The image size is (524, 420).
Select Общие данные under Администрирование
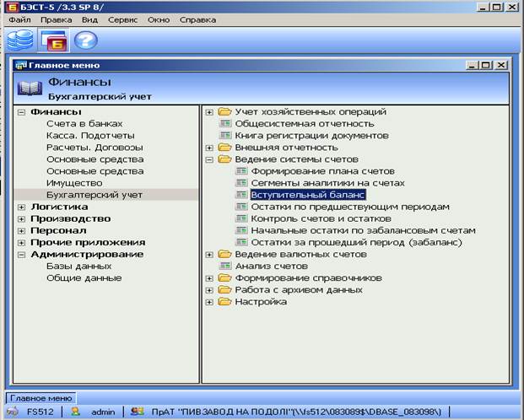point(84,278)
